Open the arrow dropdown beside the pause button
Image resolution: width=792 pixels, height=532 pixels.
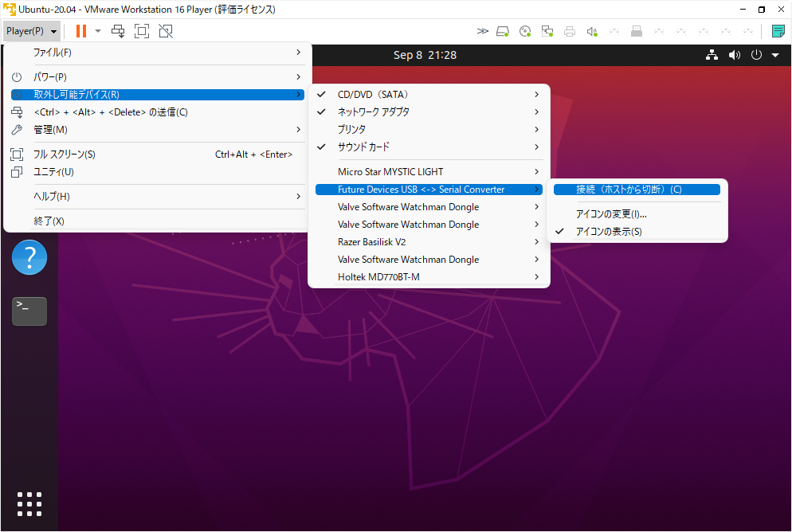[97, 31]
